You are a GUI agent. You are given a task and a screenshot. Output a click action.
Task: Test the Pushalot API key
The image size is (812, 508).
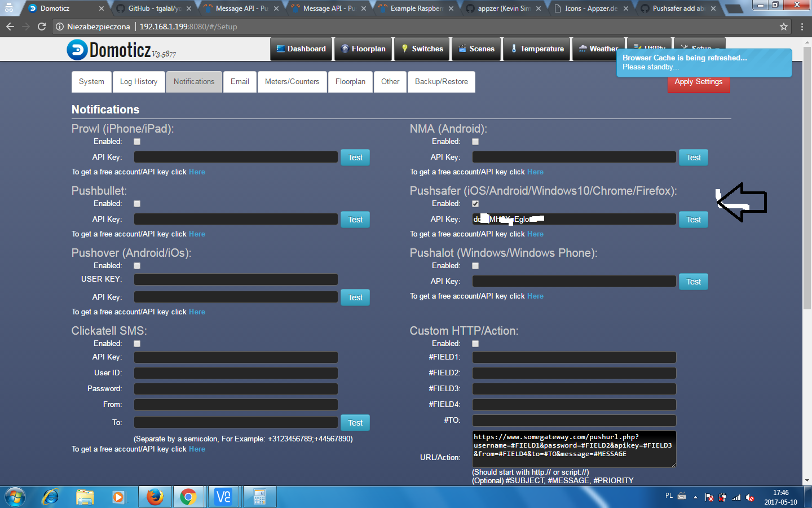694,282
